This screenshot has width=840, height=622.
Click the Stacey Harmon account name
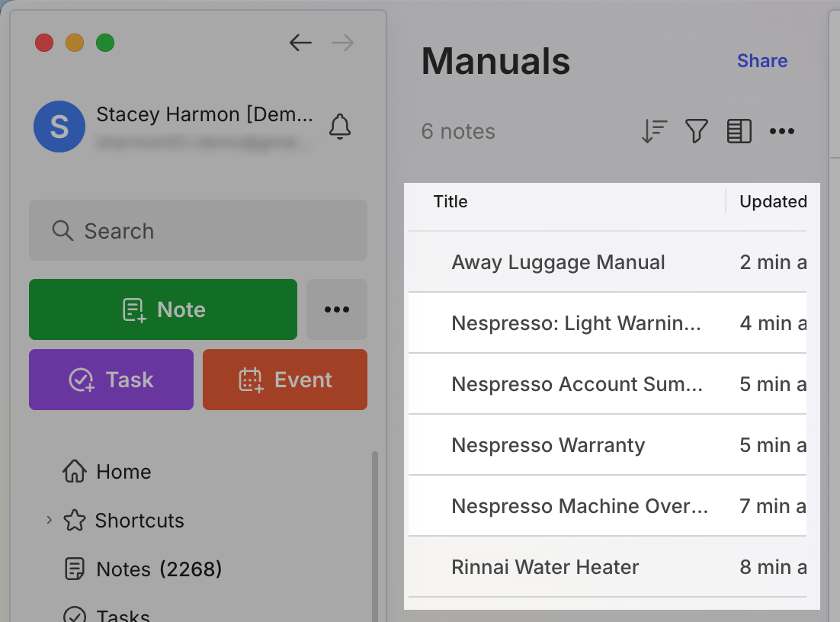pos(204,114)
